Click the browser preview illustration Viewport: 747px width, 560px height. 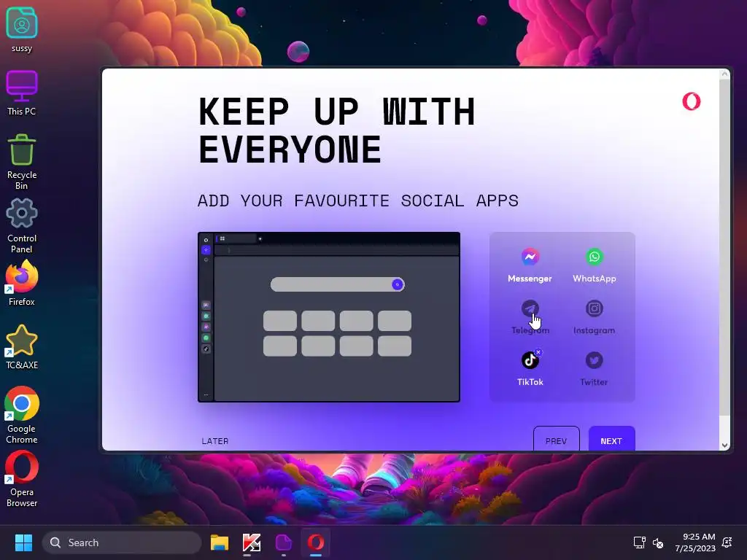tap(329, 317)
